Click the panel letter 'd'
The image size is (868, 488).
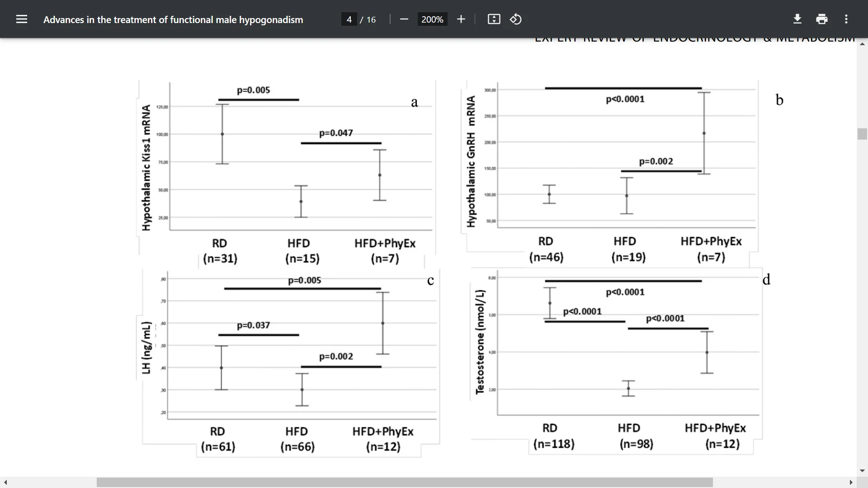(766, 279)
